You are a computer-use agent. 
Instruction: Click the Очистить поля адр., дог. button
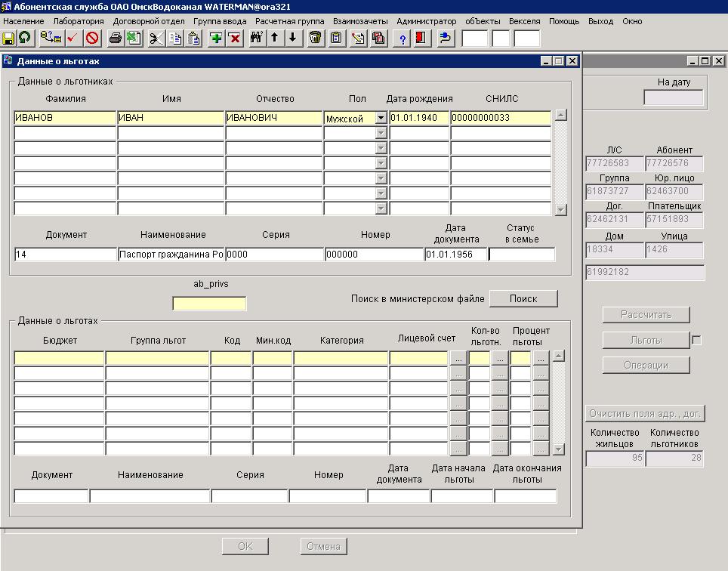pyautogui.click(x=646, y=413)
